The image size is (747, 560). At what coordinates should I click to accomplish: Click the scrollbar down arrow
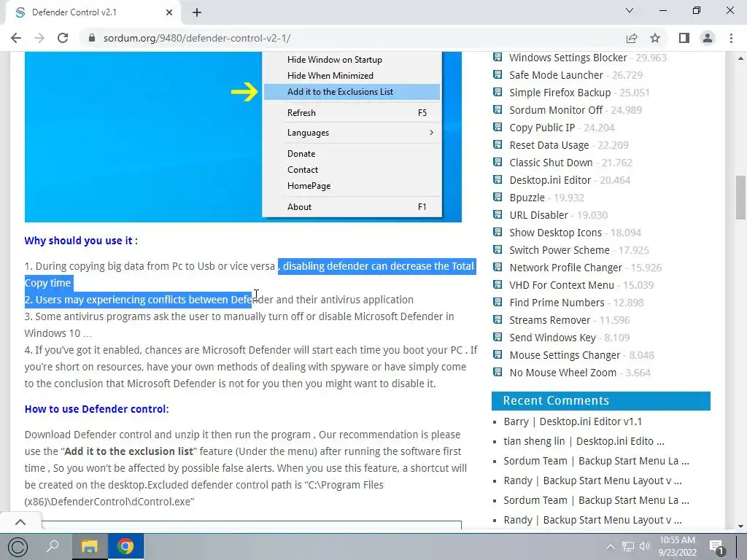click(740, 526)
